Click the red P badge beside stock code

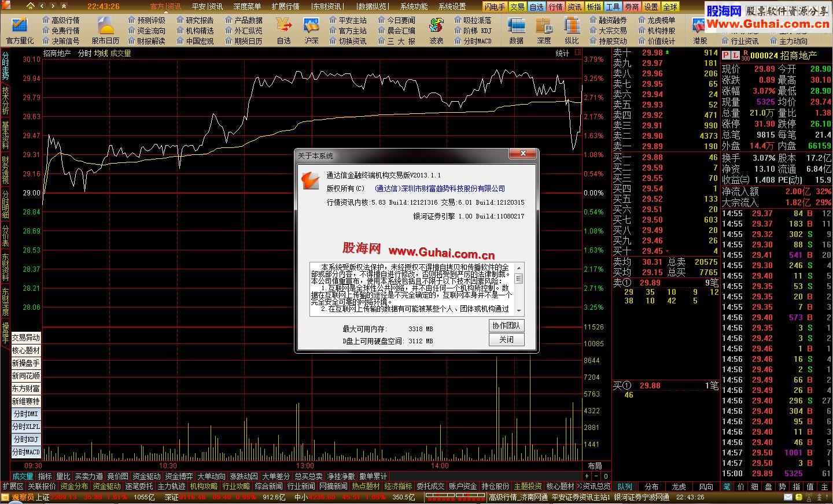726,55
